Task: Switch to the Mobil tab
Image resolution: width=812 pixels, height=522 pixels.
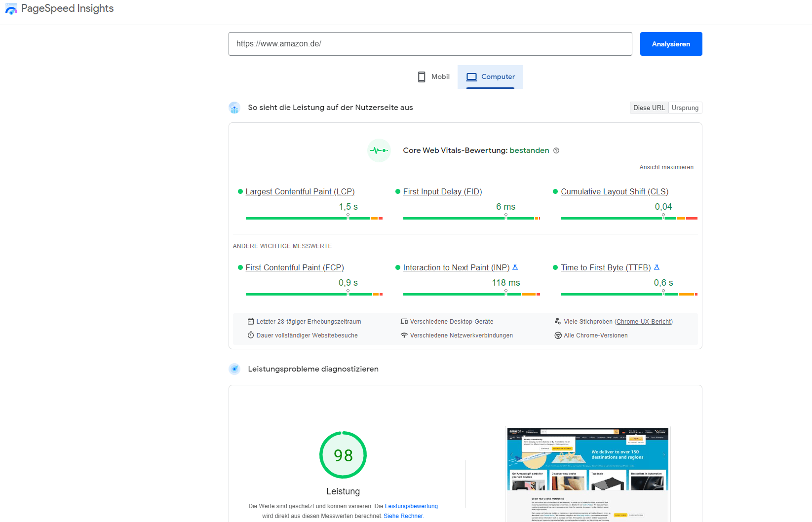Action: (433, 77)
